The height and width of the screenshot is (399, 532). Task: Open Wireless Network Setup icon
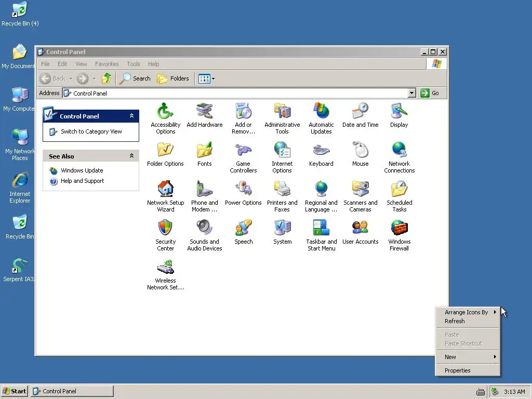tap(165, 274)
